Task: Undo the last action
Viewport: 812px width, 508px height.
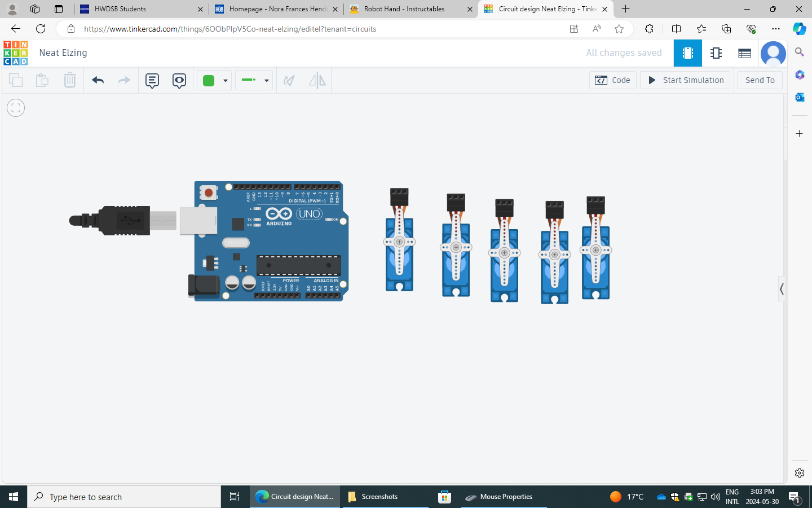Action: pos(98,80)
